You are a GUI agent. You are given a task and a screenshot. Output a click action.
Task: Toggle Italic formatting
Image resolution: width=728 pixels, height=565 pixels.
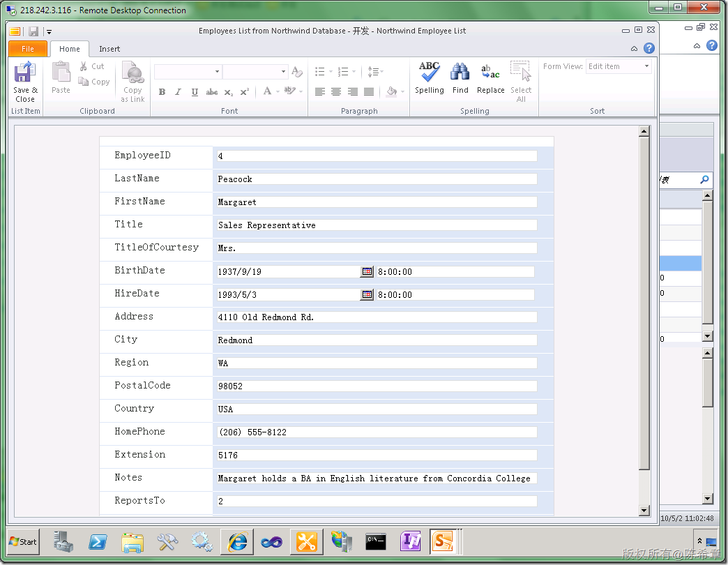[178, 92]
